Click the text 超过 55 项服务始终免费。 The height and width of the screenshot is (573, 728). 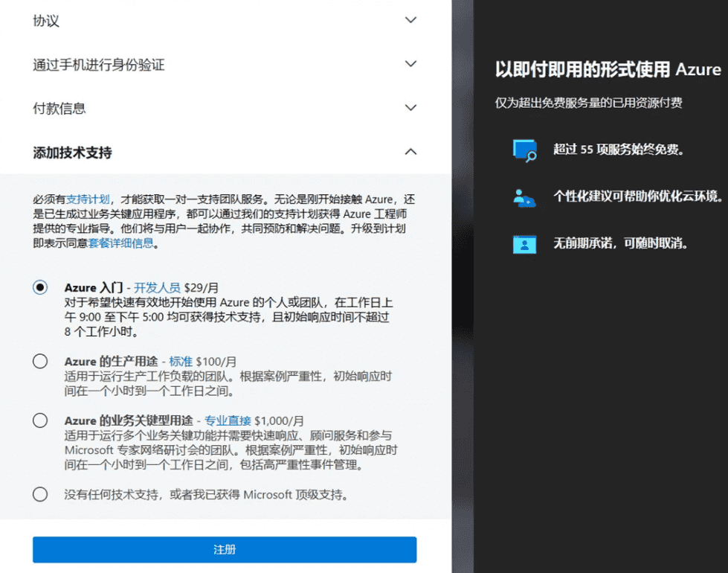619,150
